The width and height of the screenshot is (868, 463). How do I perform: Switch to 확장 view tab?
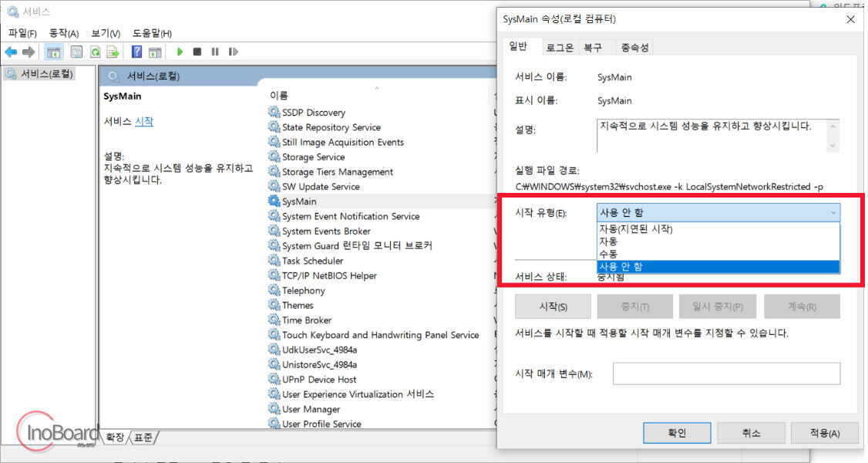(x=115, y=438)
